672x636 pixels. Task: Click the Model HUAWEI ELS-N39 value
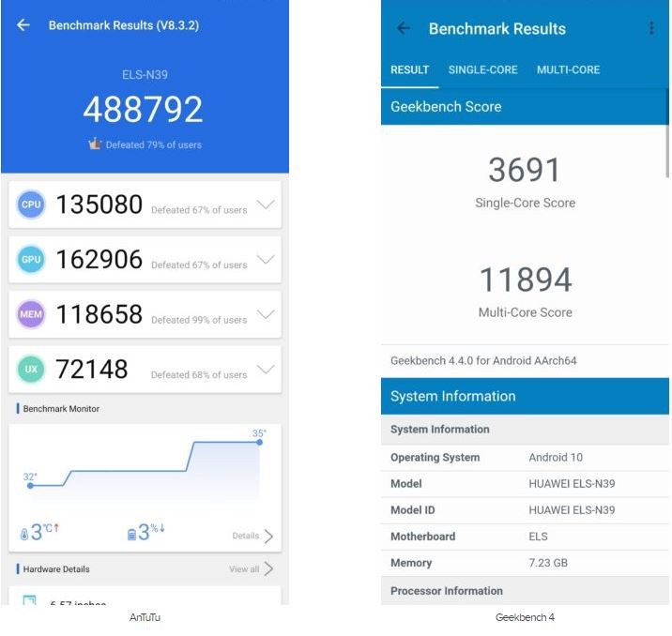tap(572, 483)
